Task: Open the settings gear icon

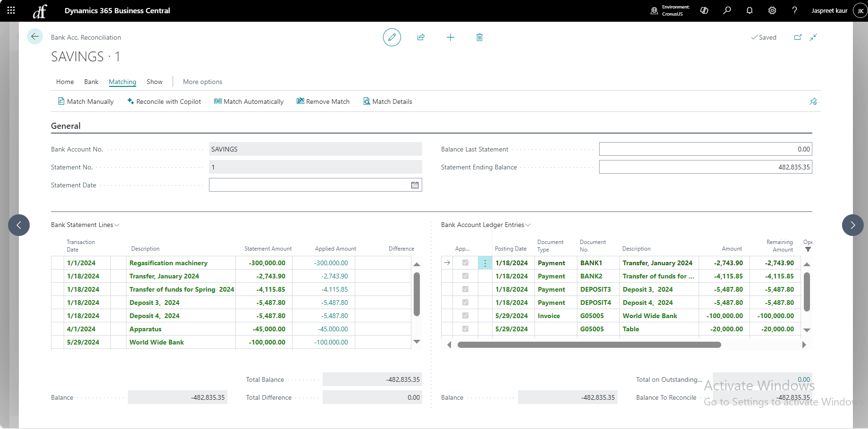Action: tap(772, 10)
